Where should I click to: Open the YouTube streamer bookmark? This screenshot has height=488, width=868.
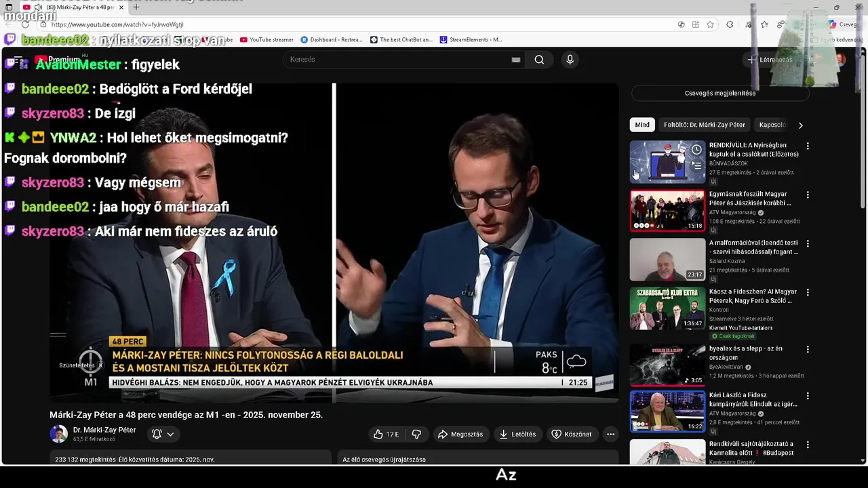(266, 40)
